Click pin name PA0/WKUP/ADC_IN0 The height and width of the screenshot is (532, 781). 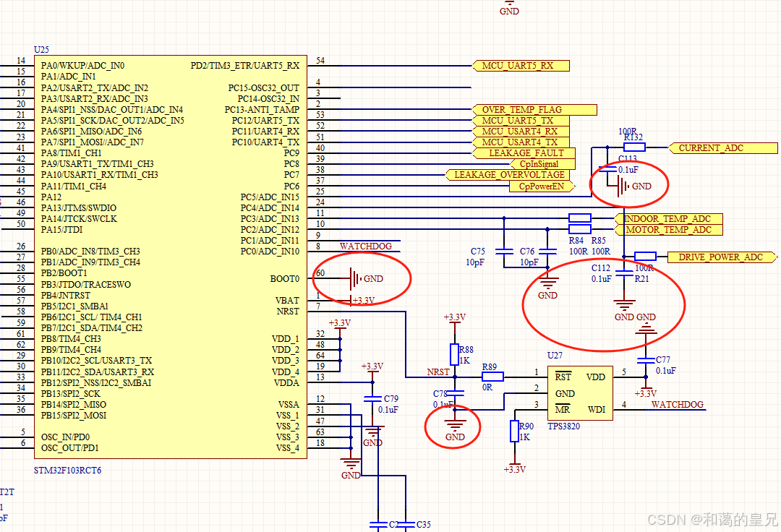point(82,66)
